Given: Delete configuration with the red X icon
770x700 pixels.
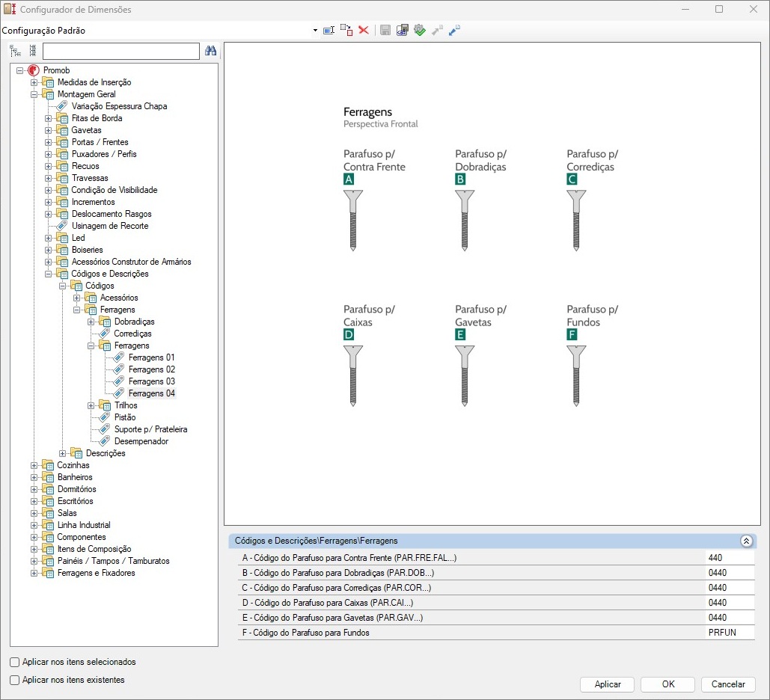Looking at the screenshot, I should coord(364,30).
